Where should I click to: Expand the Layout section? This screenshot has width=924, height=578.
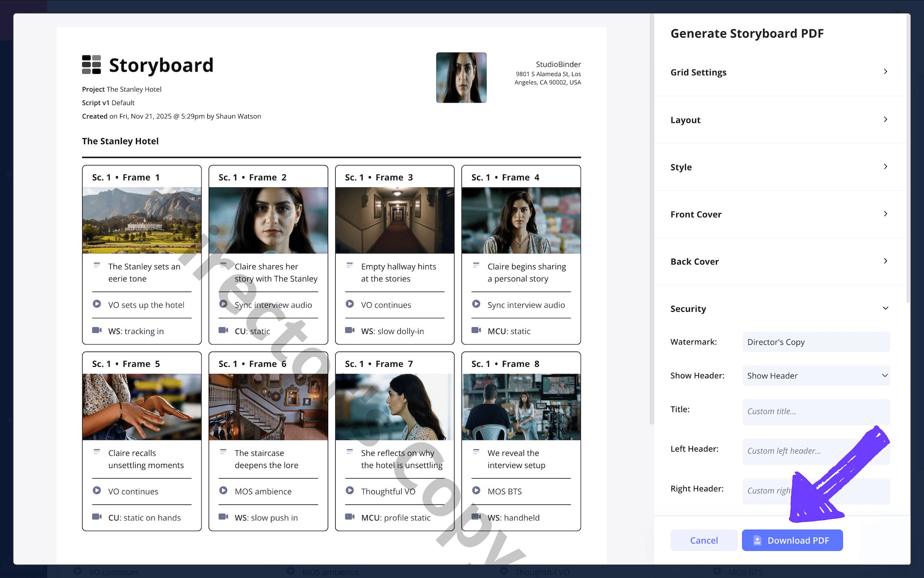pyautogui.click(x=779, y=120)
